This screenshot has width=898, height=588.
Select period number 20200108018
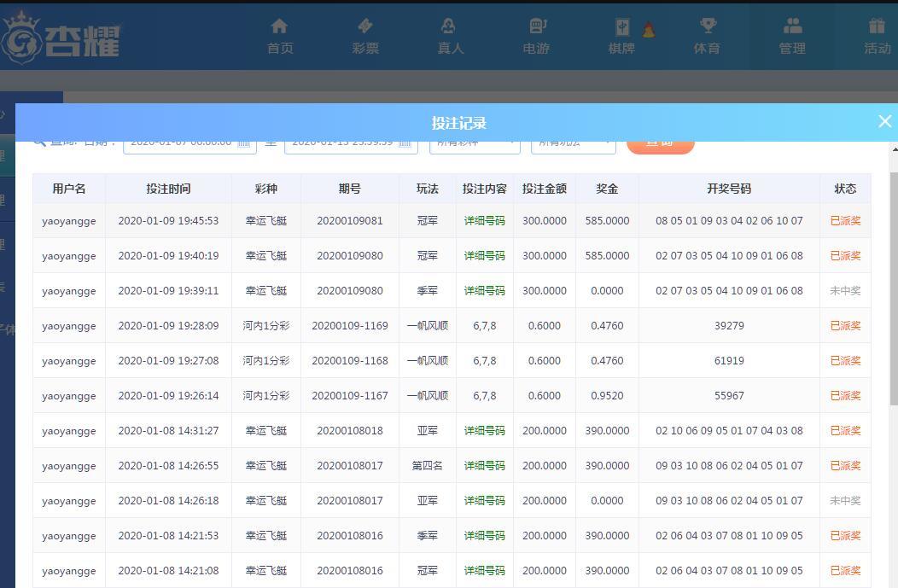pyautogui.click(x=350, y=431)
